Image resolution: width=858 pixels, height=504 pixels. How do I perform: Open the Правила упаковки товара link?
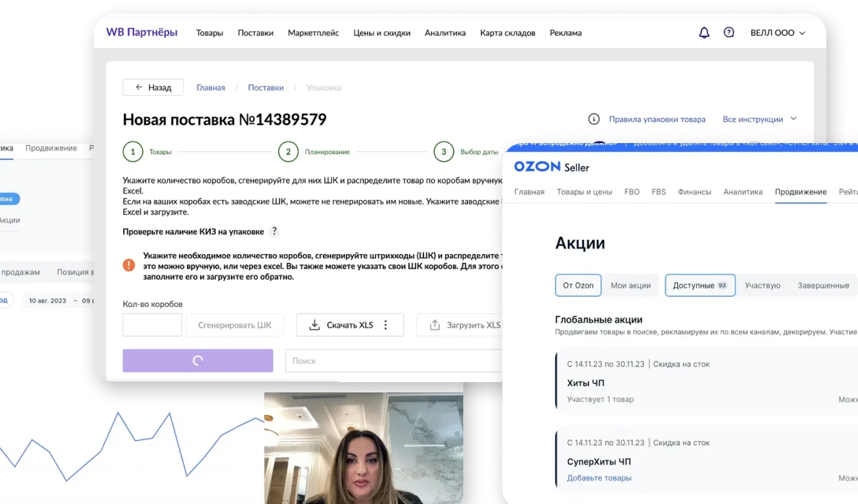(657, 119)
